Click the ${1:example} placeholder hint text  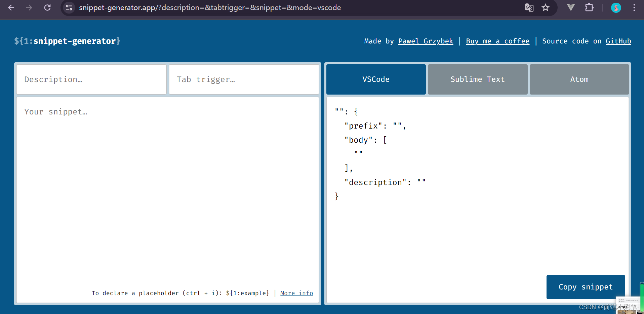pyautogui.click(x=248, y=293)
